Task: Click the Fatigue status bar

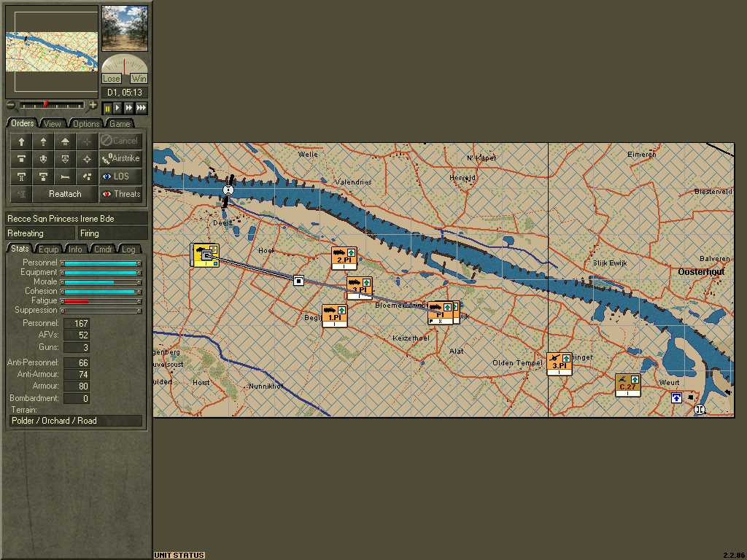Action: point(102,301)
